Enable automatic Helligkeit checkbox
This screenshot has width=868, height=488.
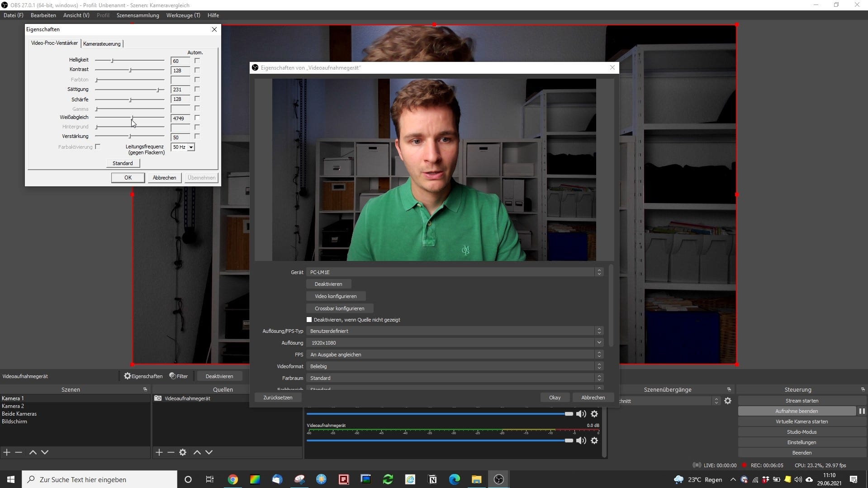pos(197,61)
